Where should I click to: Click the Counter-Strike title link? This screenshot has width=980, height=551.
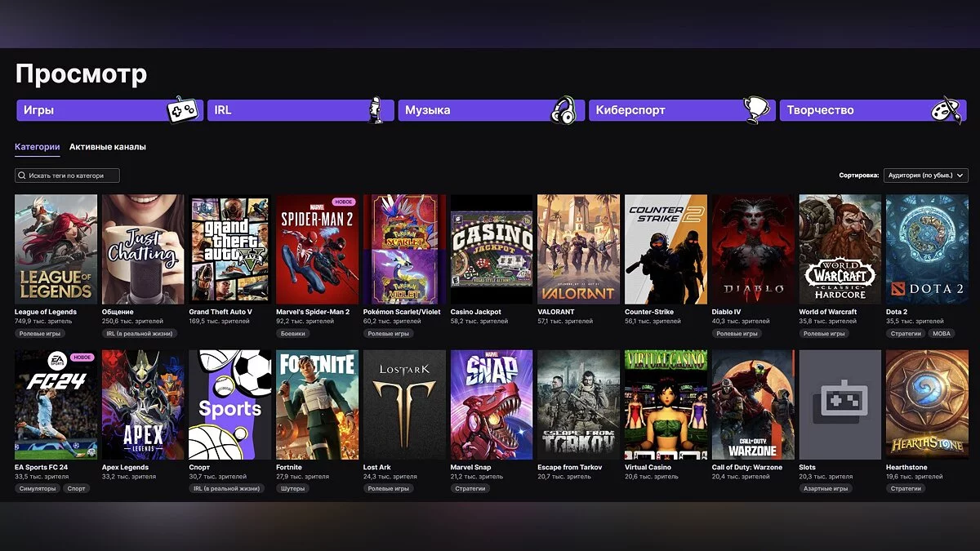tap(651, 312)
